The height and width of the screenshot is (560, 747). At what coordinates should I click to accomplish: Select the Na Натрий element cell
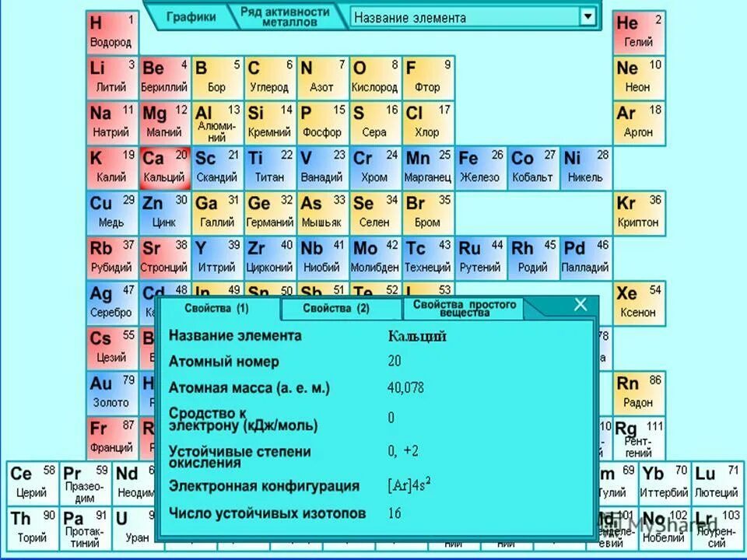click(x=112, y=123)
